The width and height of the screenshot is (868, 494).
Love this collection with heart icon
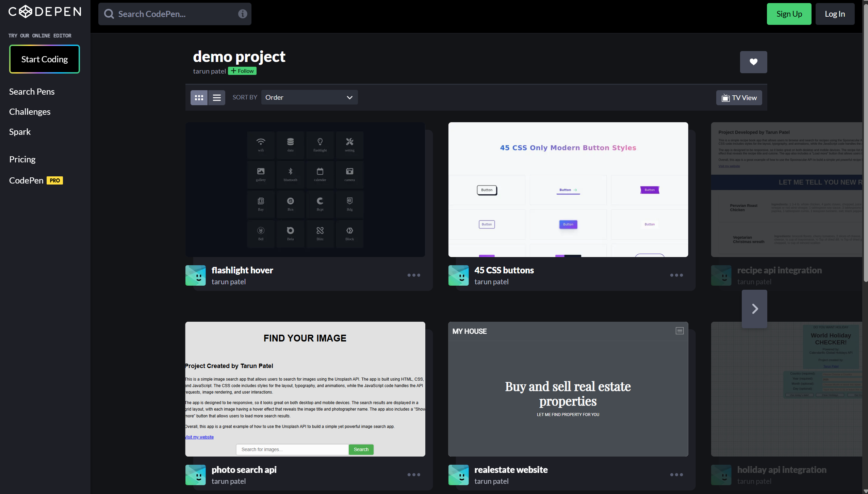pos(753,62)
